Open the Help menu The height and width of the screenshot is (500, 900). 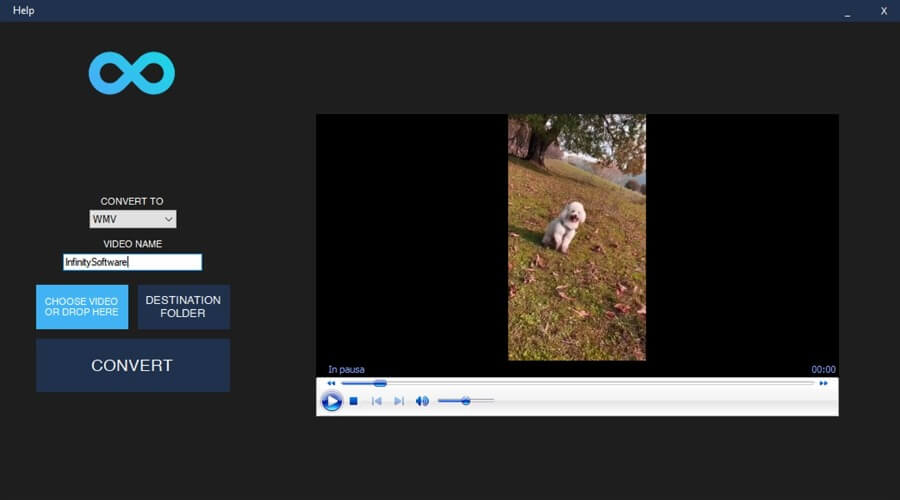click(24, 10)
